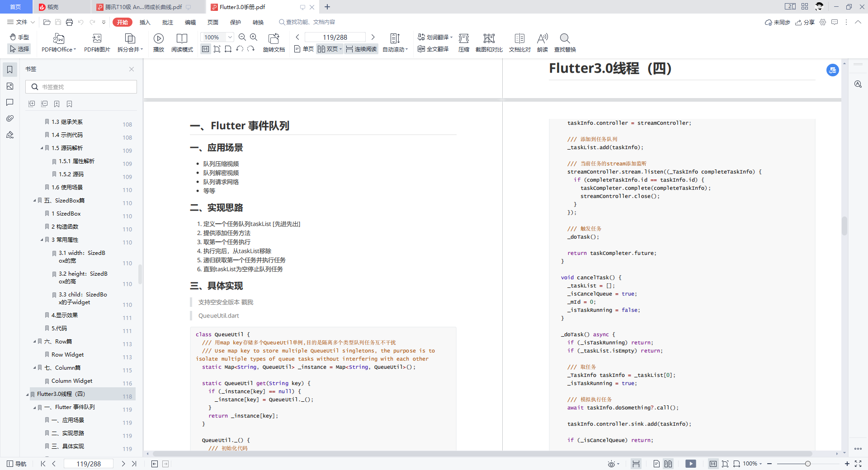Collapse 五、SizedBox篇 bookmark
Image resolution: width=868 pixels, height=470 pixels.
point(34,201)
